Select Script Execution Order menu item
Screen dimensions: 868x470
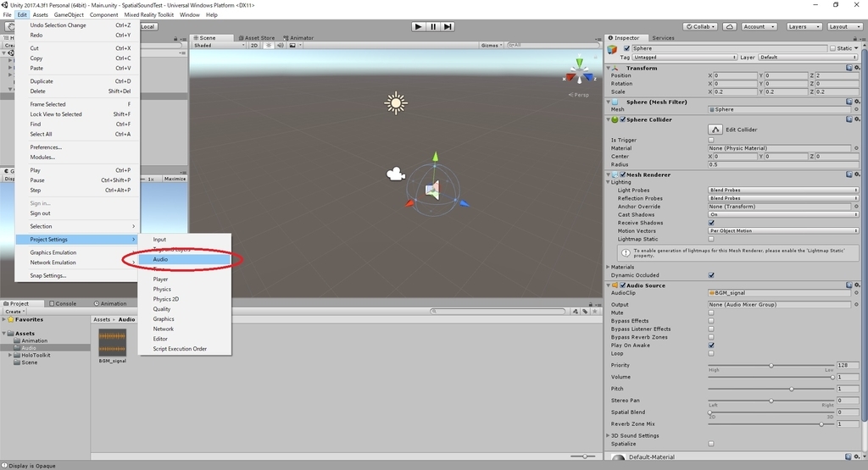(184, 349)
